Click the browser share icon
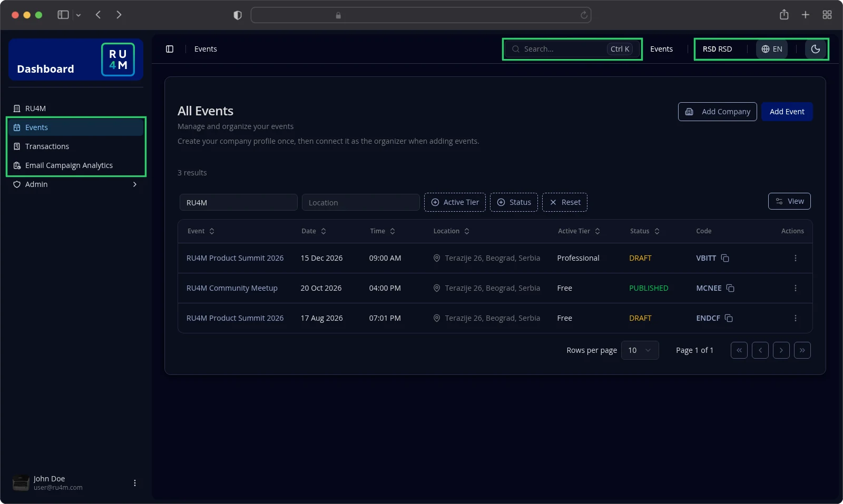The width and height of the screenshot is (843, 504). 784,15
